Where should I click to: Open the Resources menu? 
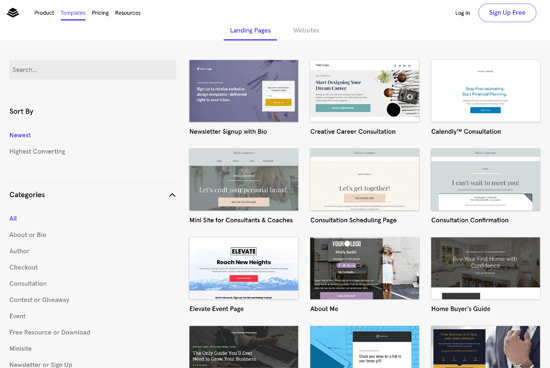tap(128, 13)
